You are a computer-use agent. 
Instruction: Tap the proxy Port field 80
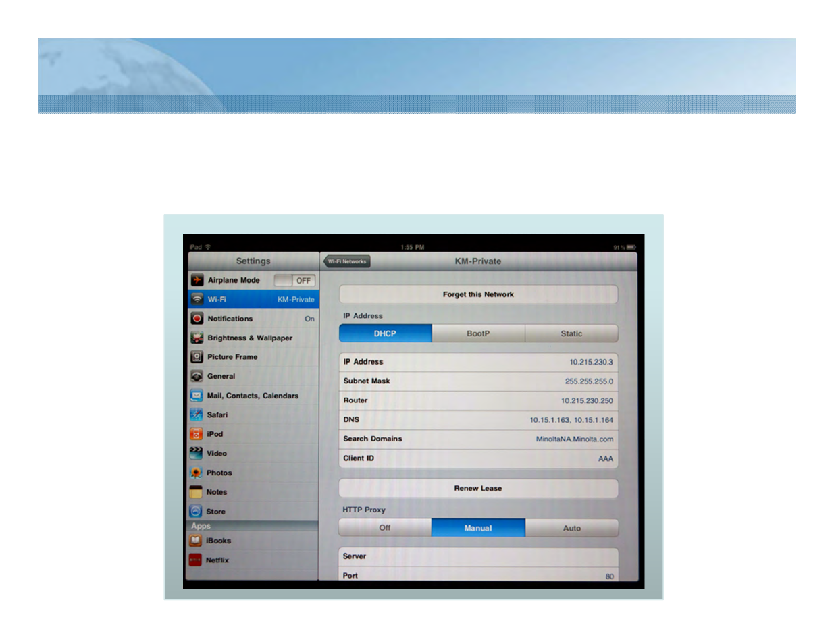click(478, 575)
